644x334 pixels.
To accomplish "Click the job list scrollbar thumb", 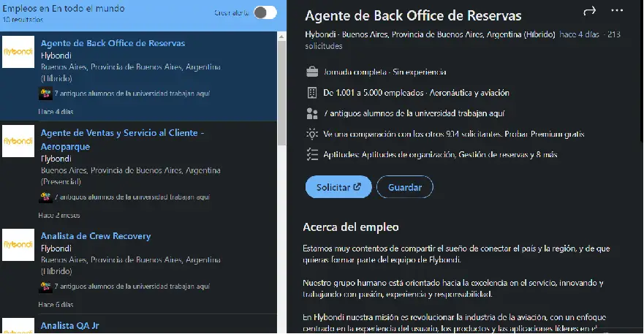I will click(x=281, y=92).
